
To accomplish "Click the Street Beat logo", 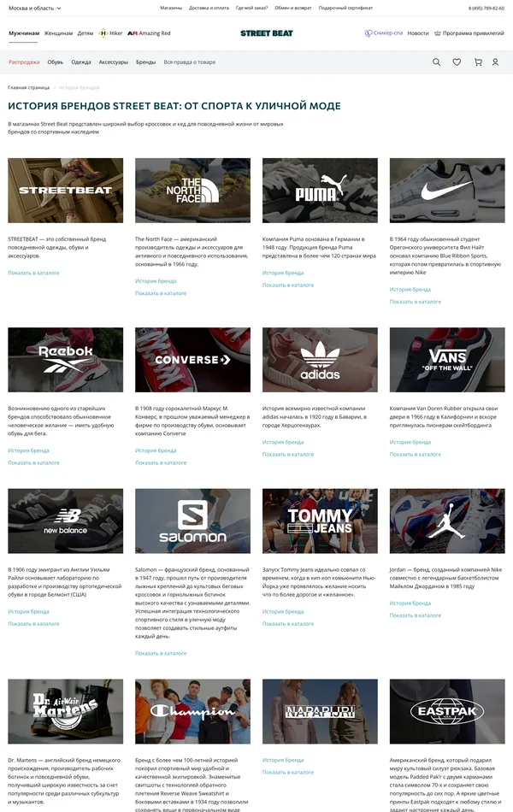I will tap(267, 33).
